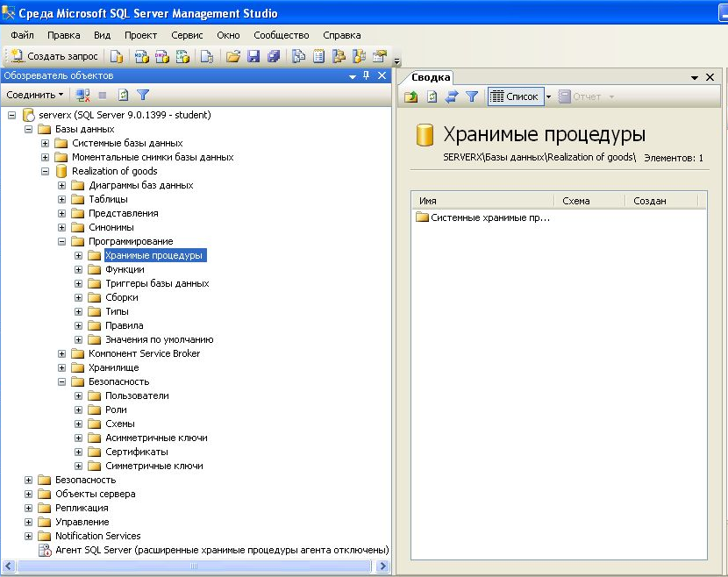Click the new file icon after Создать запрос
The image size is (728, 577).
pyautogui.click(x=117, y=57)
